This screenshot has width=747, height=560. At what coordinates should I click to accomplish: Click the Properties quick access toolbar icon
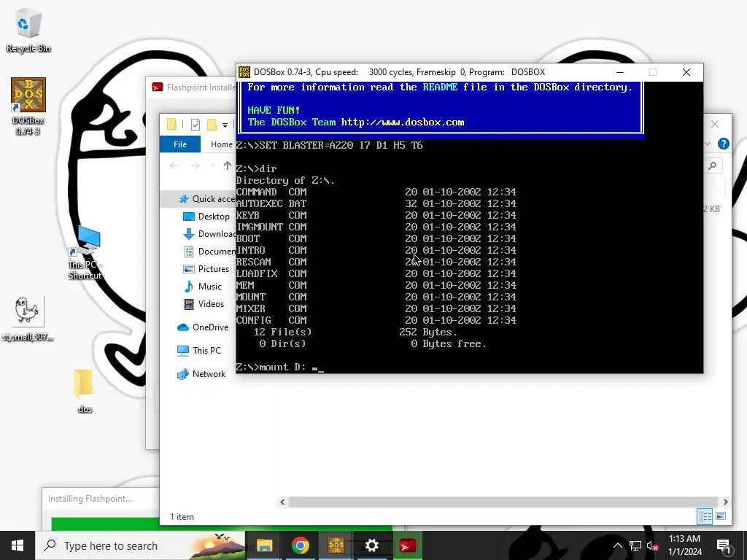(196, 124)
